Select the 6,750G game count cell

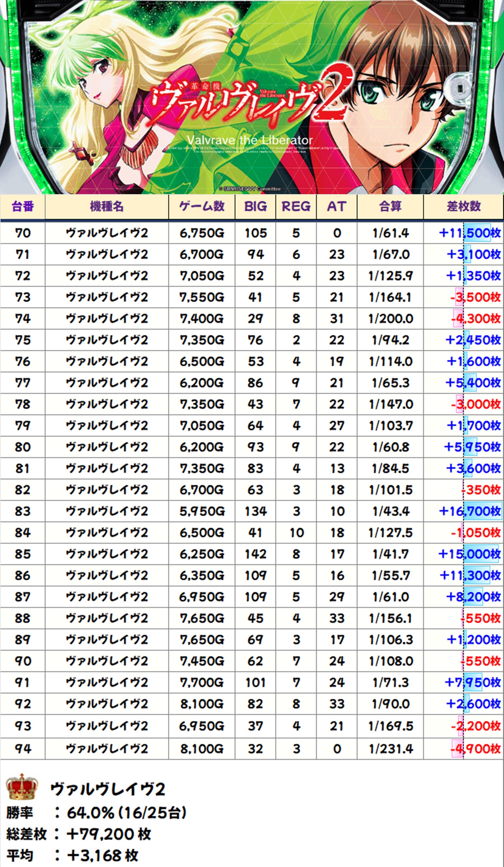(x=202, y=233)
